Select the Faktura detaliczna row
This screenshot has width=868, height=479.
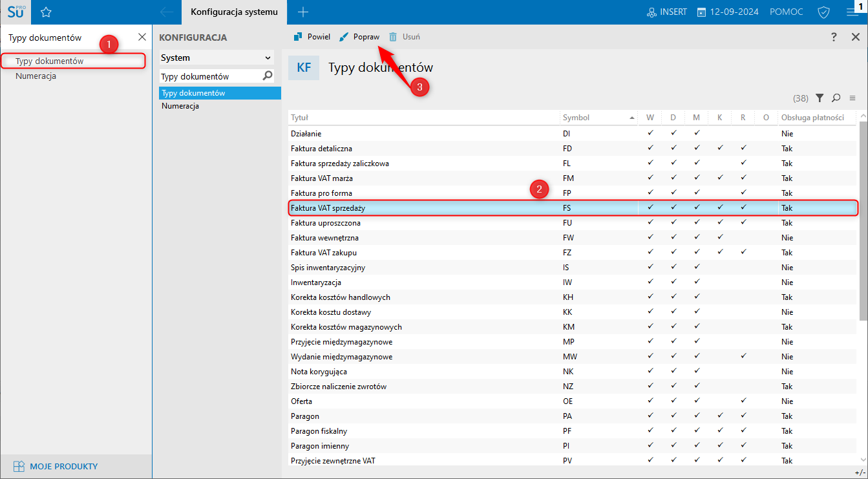coord(573,149)
